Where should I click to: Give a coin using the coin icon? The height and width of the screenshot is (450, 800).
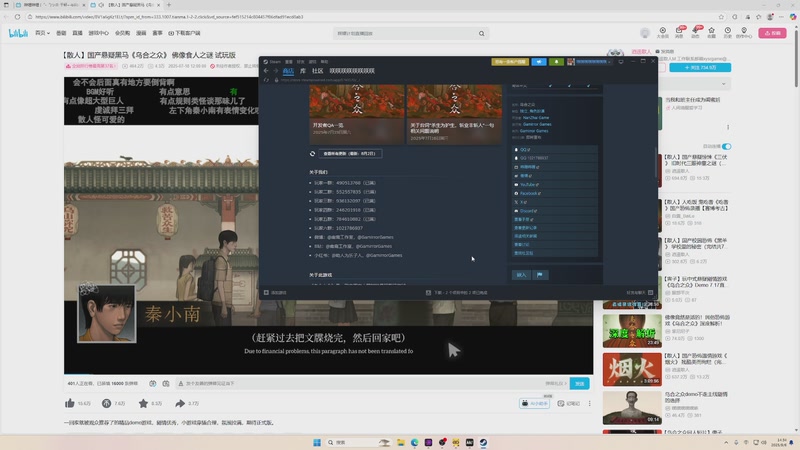106,404
